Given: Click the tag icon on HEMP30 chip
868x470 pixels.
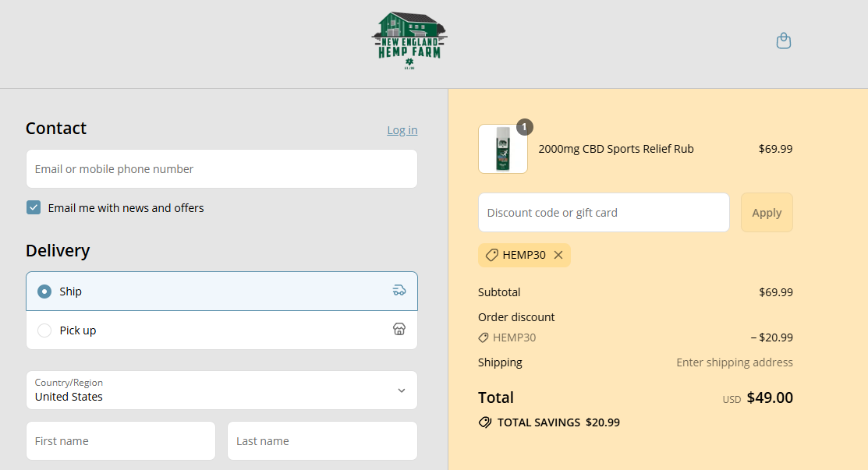Looking at the screenshot, I should pyautogui.click(x=491, y=255).
